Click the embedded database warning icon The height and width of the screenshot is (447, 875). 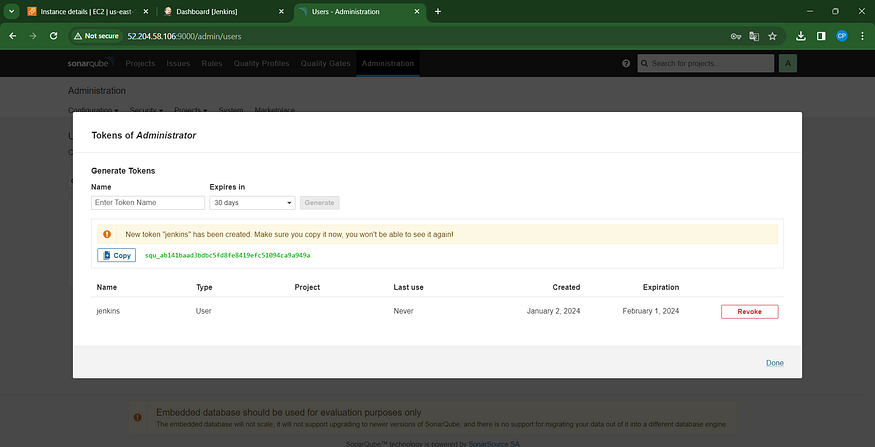[x=137, y=417]
